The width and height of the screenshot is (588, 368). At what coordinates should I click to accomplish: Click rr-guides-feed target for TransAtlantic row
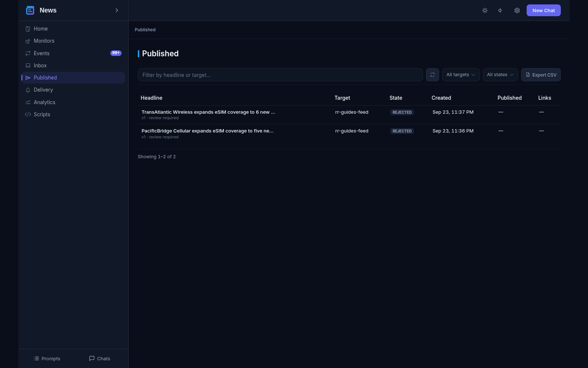(x=352, y=112)
